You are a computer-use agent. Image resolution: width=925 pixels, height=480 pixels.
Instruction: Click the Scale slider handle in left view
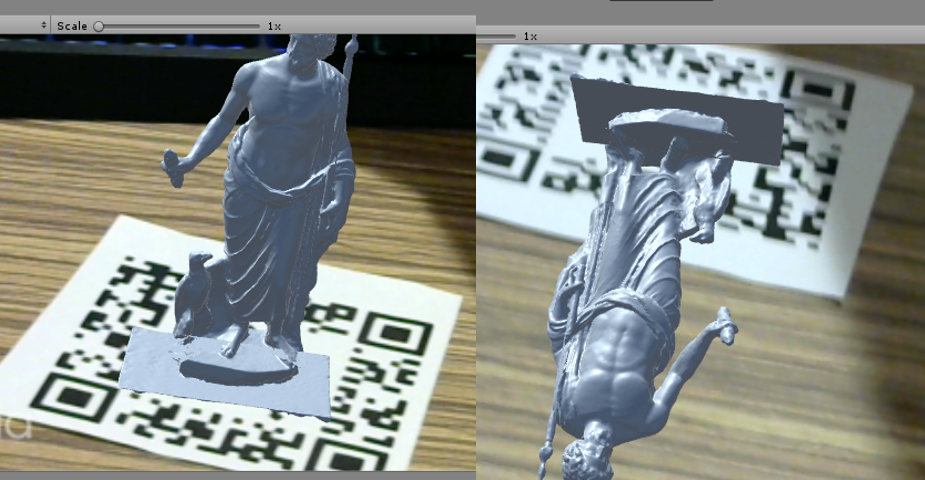(x=99, y=26)
